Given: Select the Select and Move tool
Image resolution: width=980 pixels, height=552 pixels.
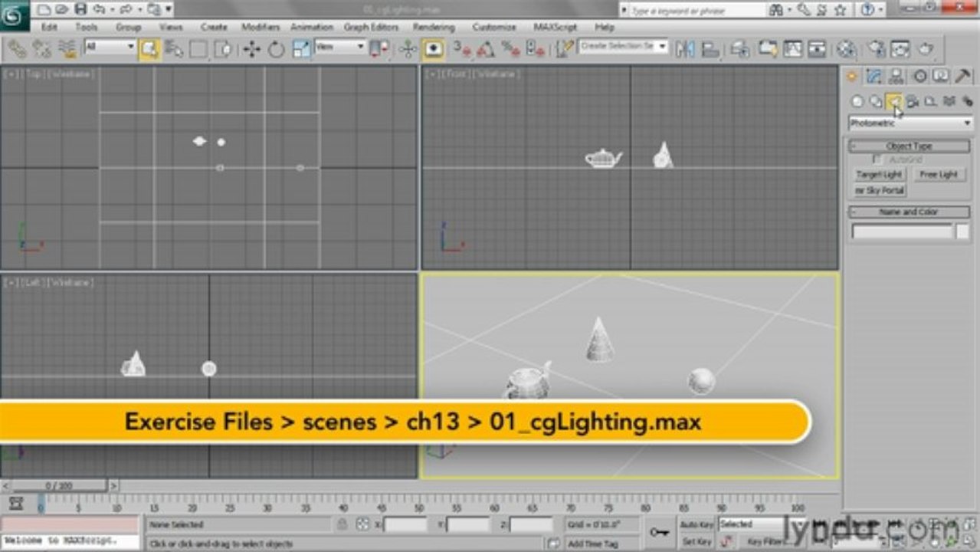Looking at the screenshot, I should [251, 49].
